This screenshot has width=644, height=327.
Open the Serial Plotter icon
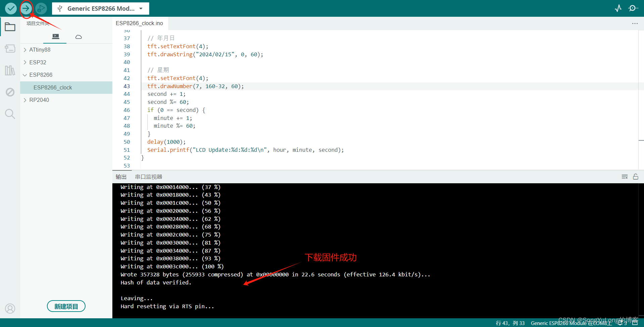pyautogui.click(x=618, y=8)
